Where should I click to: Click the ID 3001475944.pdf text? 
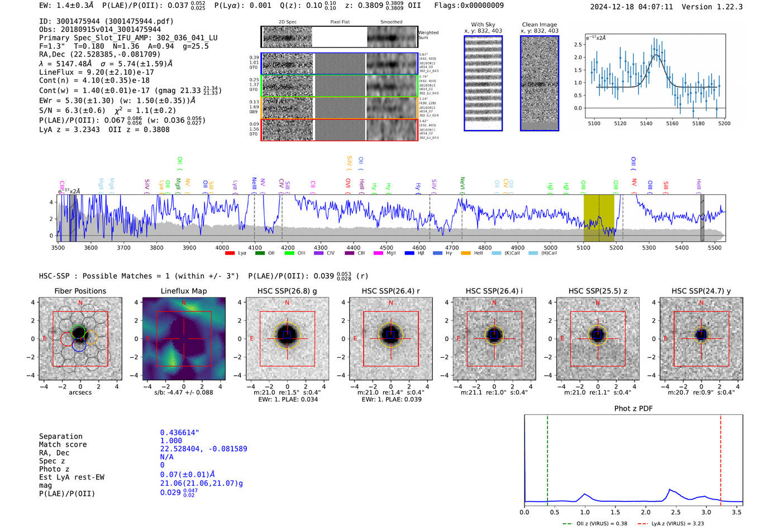[106, 21]
